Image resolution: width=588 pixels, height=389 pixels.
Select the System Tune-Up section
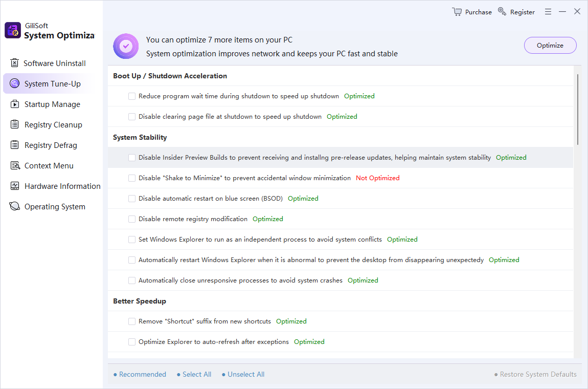(x=51, y=83)
